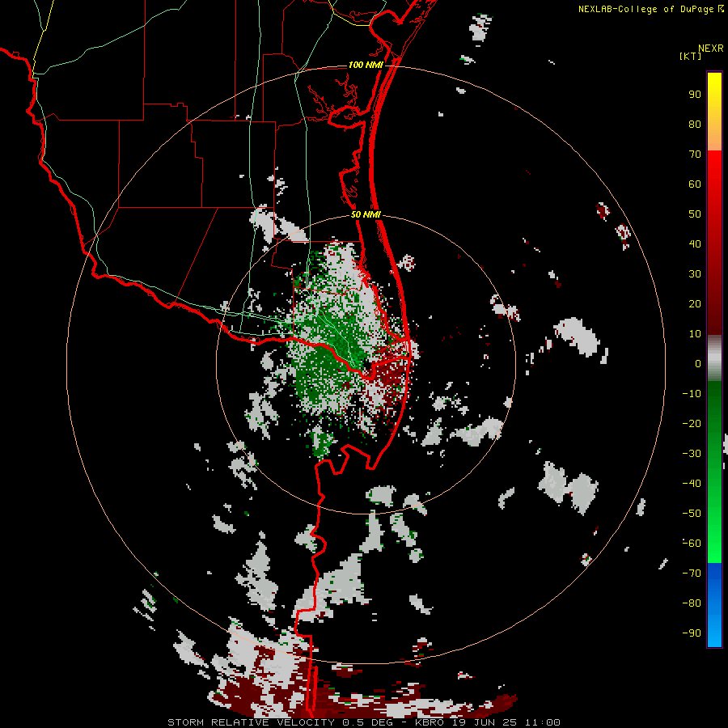
Task: Select the -60 value on the velocity scale
Action: [x=692, y=544]
